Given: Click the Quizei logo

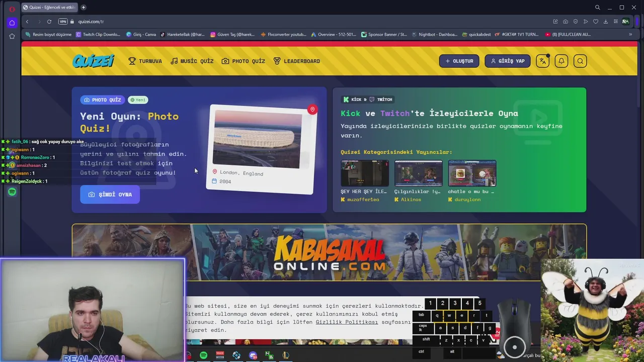Looking at the screenshot, I should point(94,61).
